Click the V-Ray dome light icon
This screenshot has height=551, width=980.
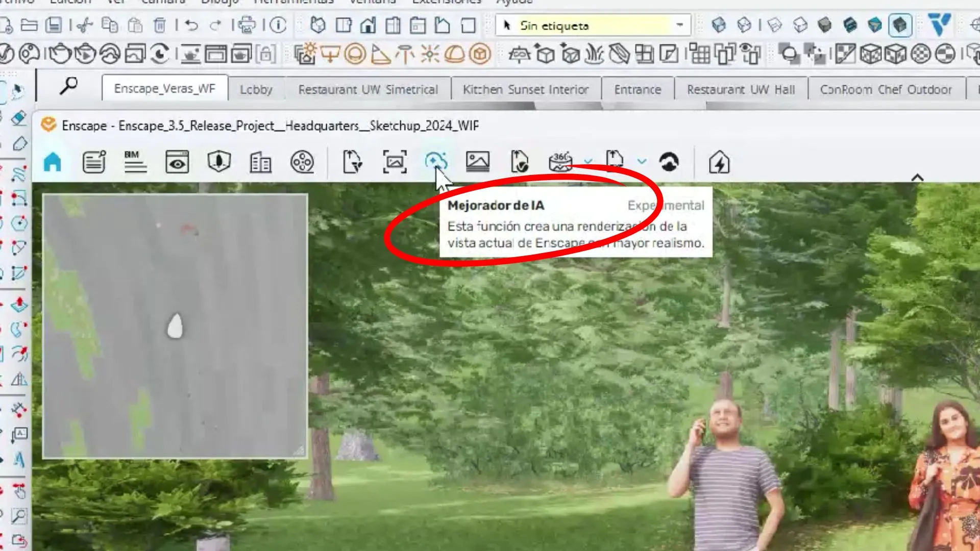(455, 54)
